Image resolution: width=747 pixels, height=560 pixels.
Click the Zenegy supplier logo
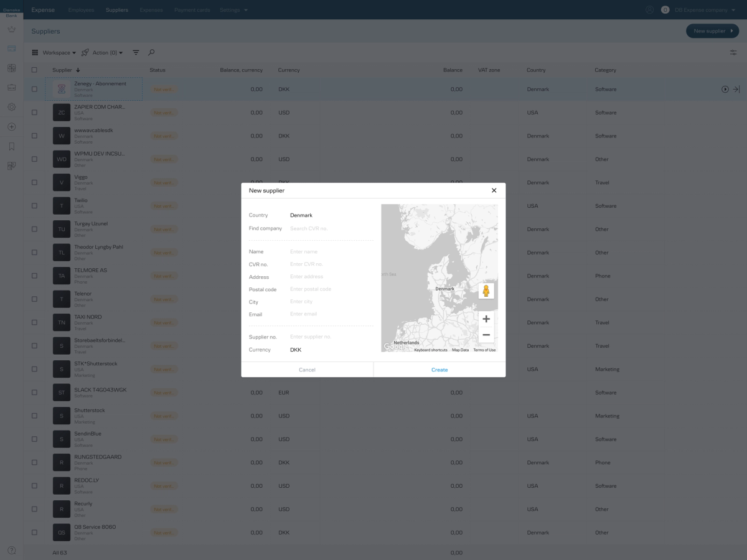pos(62,90)
